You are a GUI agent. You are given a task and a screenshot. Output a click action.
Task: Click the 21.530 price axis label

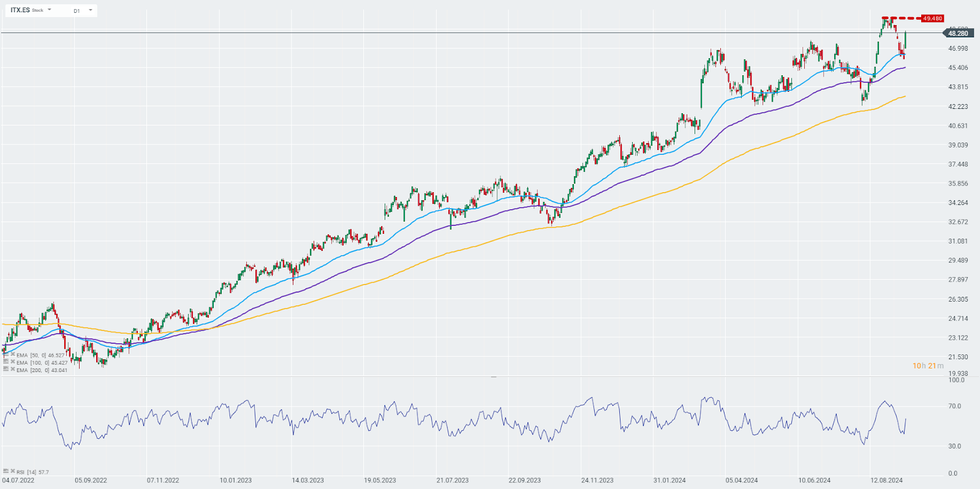(x=958, y=357)
